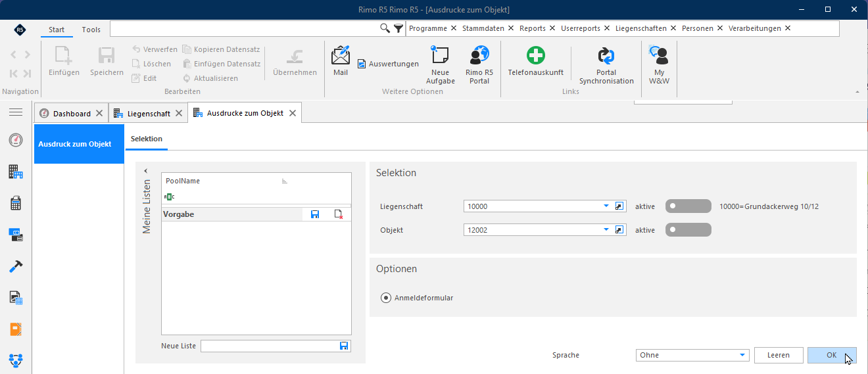Click the Löschen toolbar item
This screenshot has width=868, height=374.
152,64
